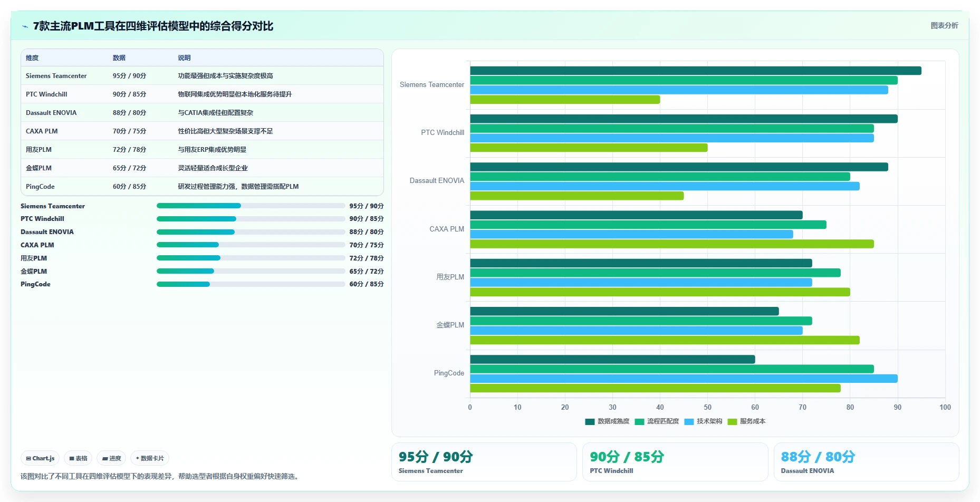Screen dimensions: 980x502
Task: Select the table cell 物联网集成优势明显但本地化服务待提升
Action: point(235,94)
